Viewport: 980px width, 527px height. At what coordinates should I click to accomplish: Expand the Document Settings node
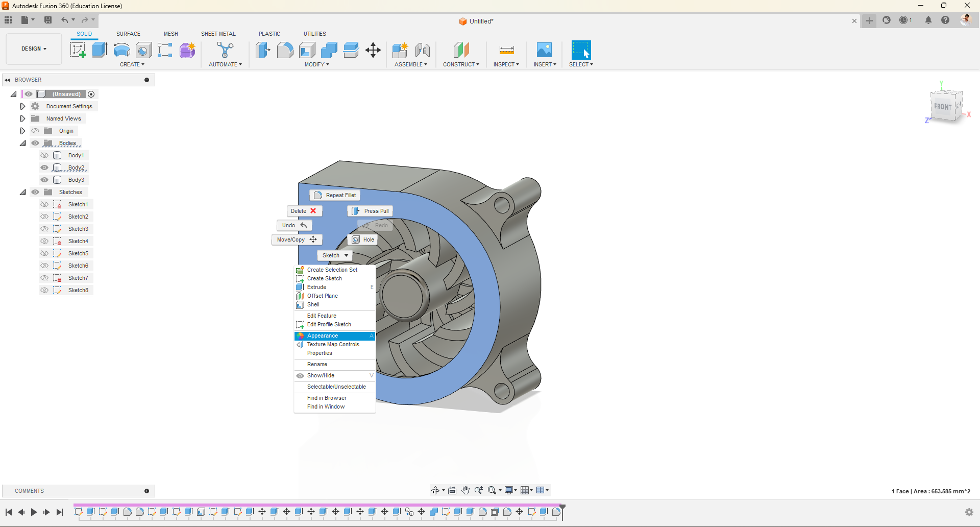tap(22, 106)
